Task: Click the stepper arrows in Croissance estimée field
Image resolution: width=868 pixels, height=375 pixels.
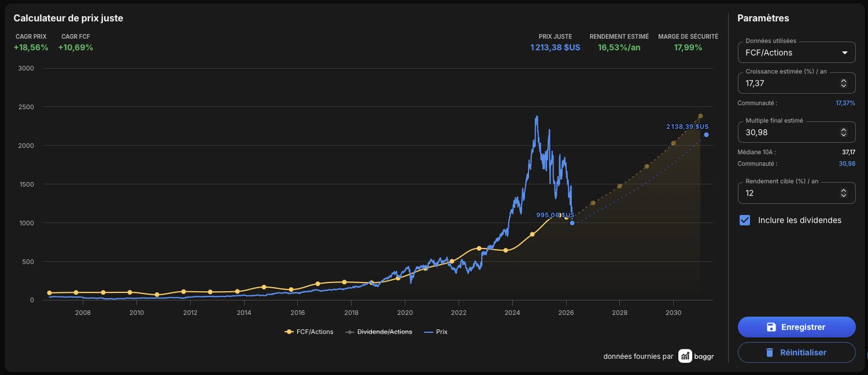Action: [x=844, y=83]
